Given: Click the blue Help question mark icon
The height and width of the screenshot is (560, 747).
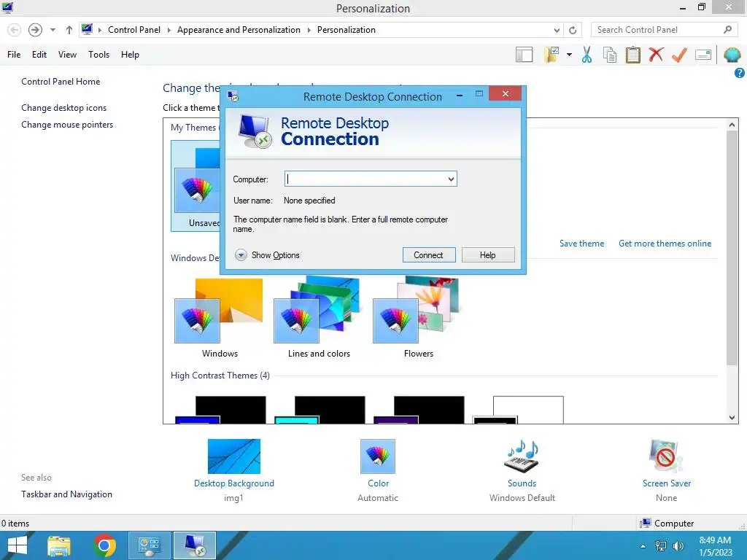Looking at the screenshot, I should (740, 73).
